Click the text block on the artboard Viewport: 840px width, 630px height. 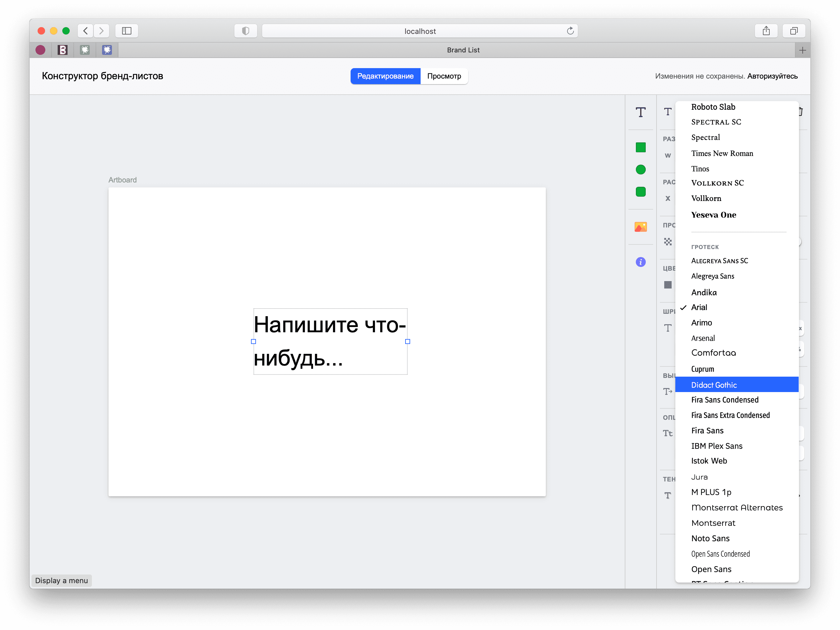coord(330,341)
